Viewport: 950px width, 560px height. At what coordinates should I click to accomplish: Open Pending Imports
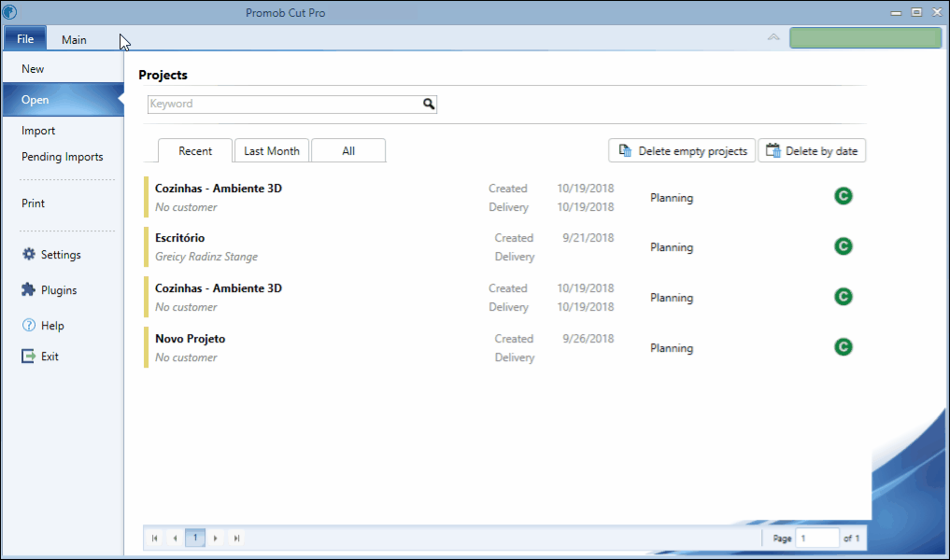63,156
